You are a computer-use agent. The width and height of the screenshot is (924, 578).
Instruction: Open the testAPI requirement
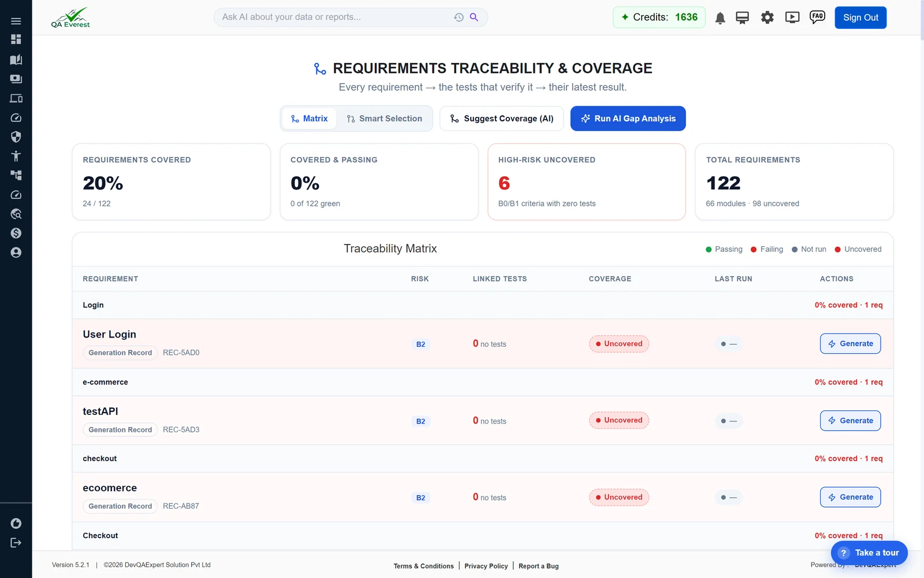(100, 411)
